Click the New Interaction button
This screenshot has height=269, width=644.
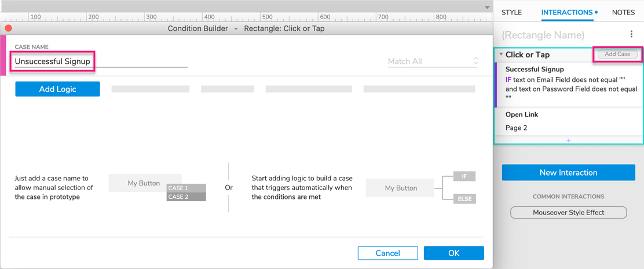pos(568,173)
